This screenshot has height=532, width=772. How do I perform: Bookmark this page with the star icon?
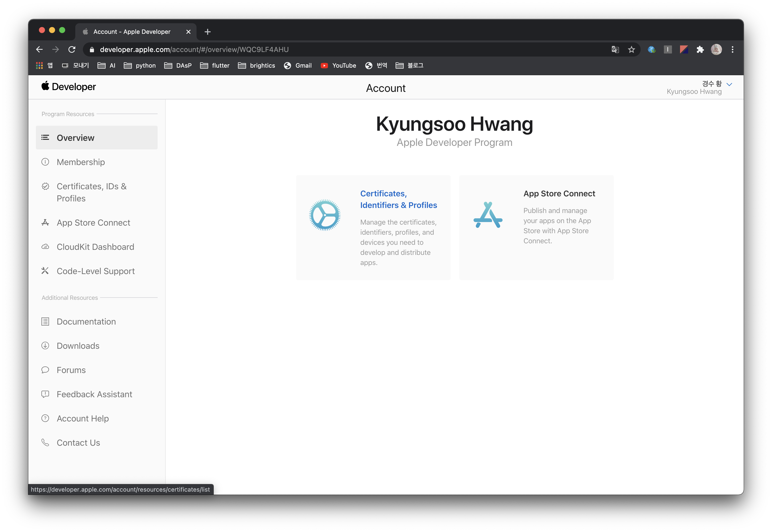coord(631,50)
